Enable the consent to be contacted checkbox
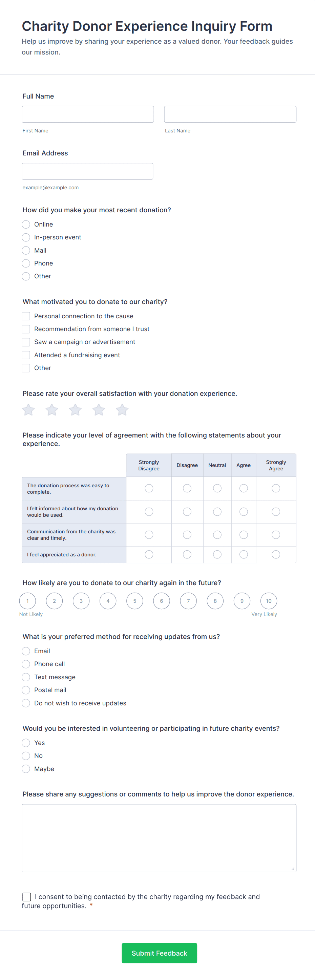 [27, 897]
